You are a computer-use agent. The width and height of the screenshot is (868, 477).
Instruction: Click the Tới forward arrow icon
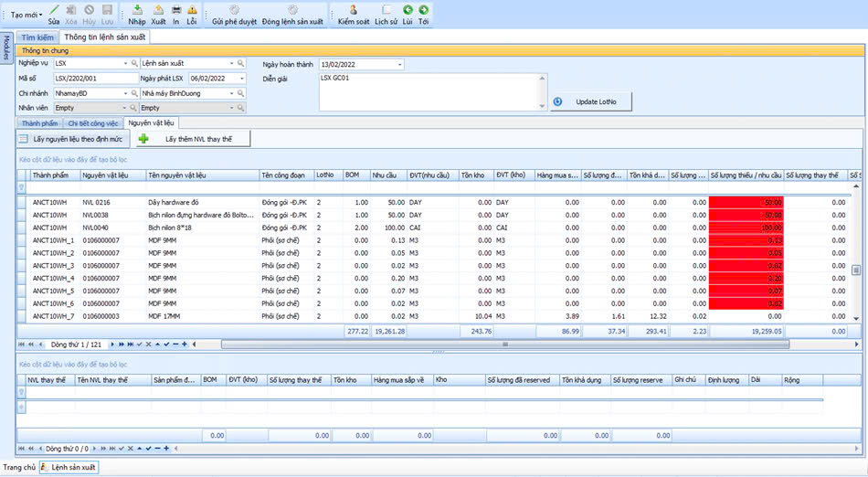coord(423,10)
